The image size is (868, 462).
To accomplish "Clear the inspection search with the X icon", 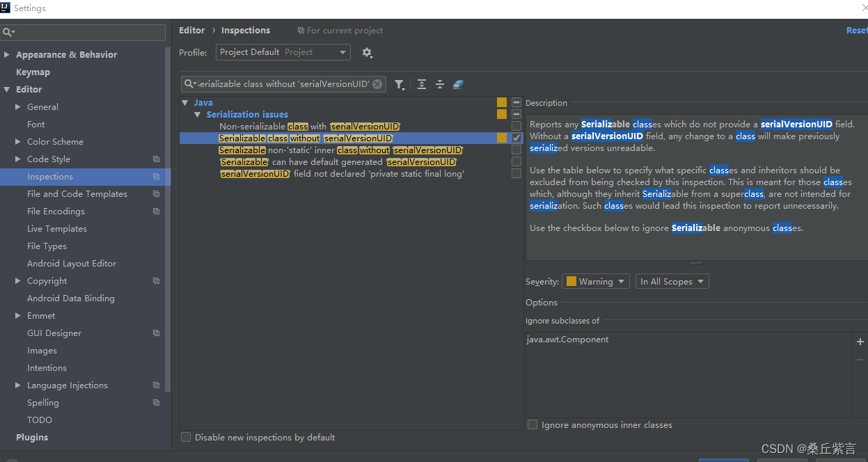I will point(377,83).
